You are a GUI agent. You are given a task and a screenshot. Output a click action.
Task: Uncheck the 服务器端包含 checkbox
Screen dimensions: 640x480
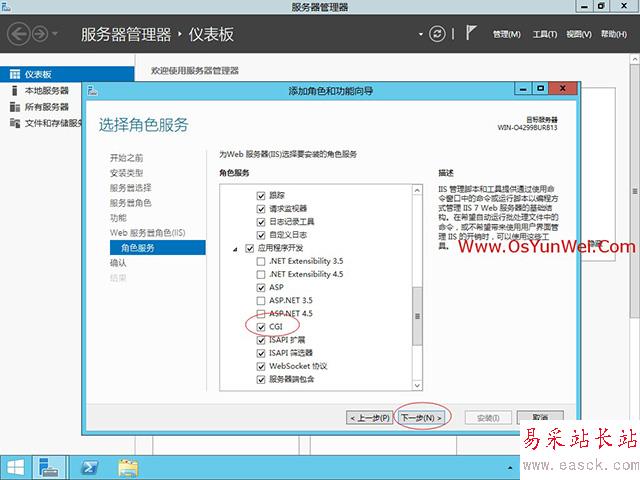click(x=261, y=380)
